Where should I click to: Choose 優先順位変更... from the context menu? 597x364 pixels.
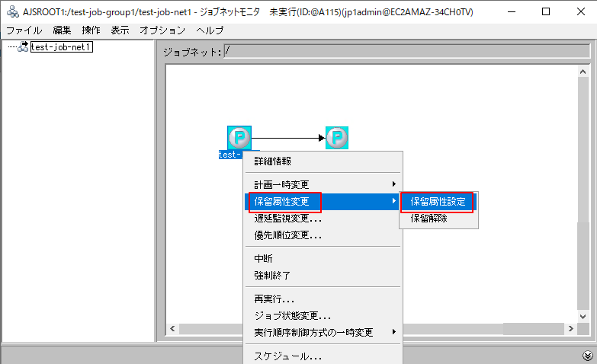tap(323, 235)
